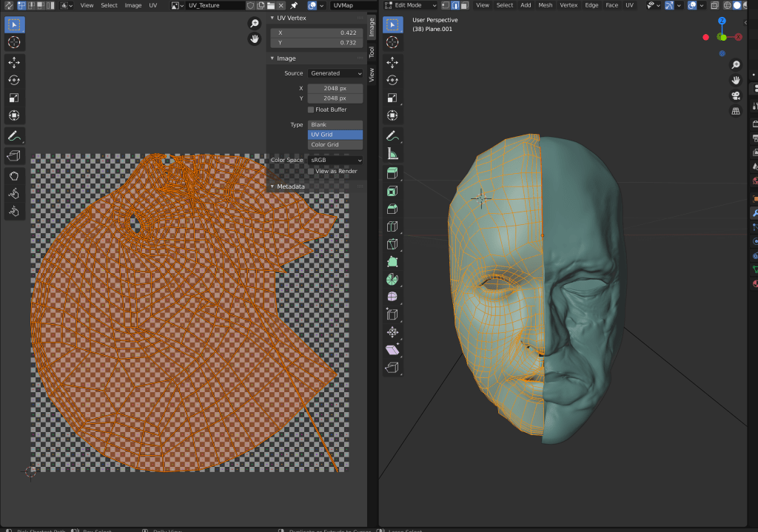This screenshot has height=532, width=758.
Task: Open the Color Space sRGB dropdown
Action: point(335,160)
